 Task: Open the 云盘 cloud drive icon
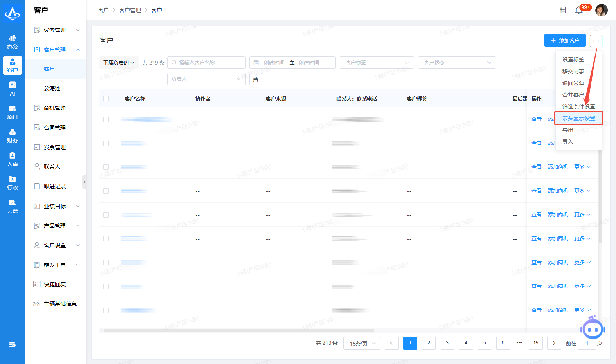[x=13, y=206]
